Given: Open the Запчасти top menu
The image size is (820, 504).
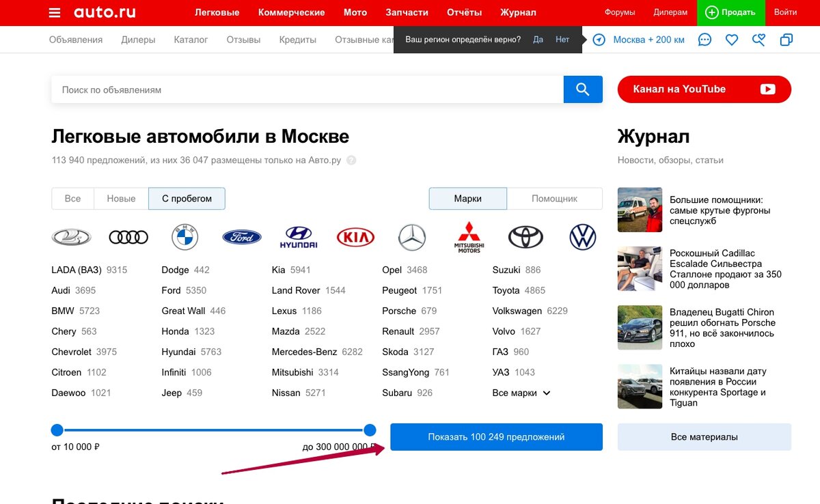Looking at the screenshot, I should tap(407, 12).
